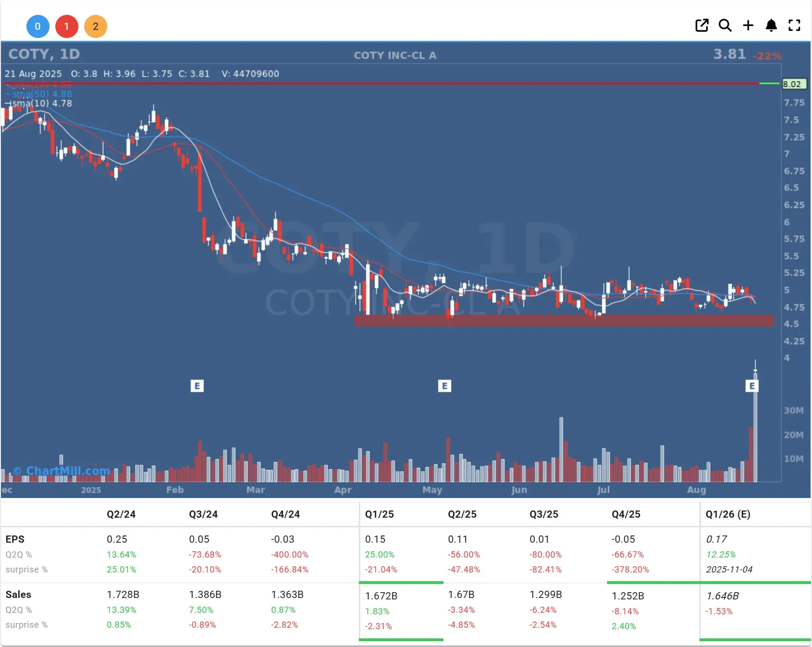Image resolution: width=812 pixels, height=647 pixels.
Task: Click EPS surprise value -166.84%
Action: (x=290, y=570)
